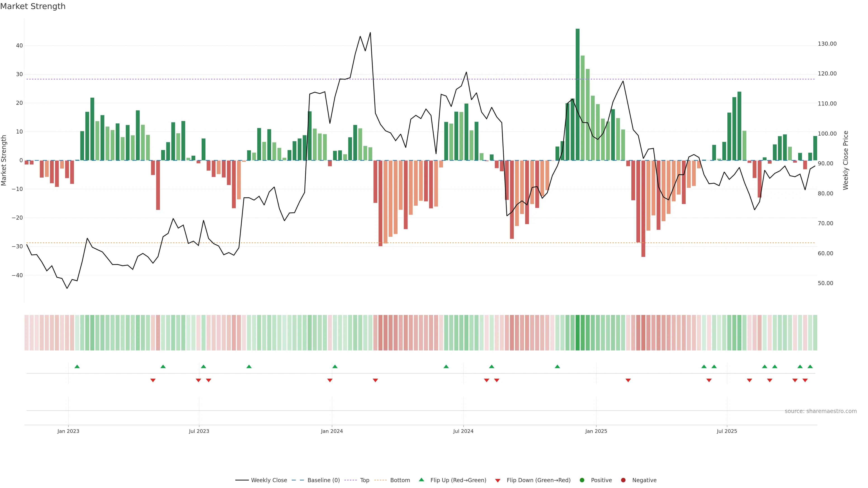868x488 pixels.
Task: Click the first red flip-down triangle marker
Action: click(x=153, y=380)
